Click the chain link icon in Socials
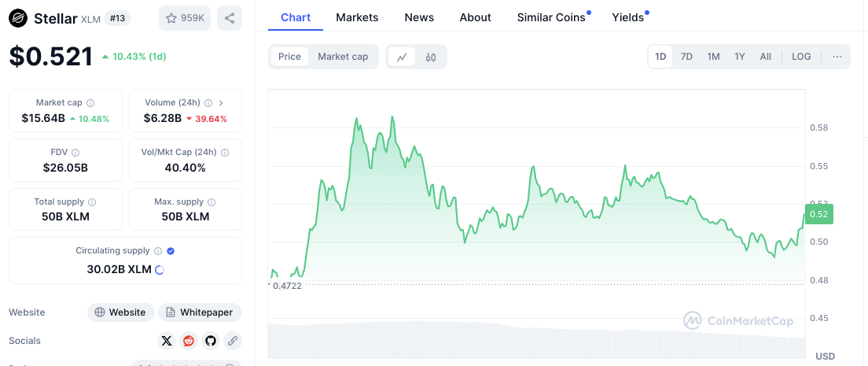The width and height of the screenshot is (868, 366). pos(232,341)
